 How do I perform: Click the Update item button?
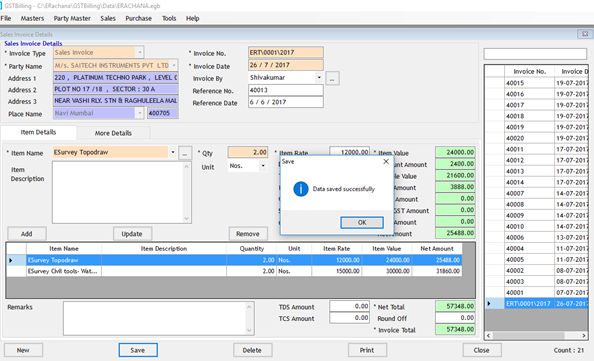pyautogui.click(x=132, y=234)
